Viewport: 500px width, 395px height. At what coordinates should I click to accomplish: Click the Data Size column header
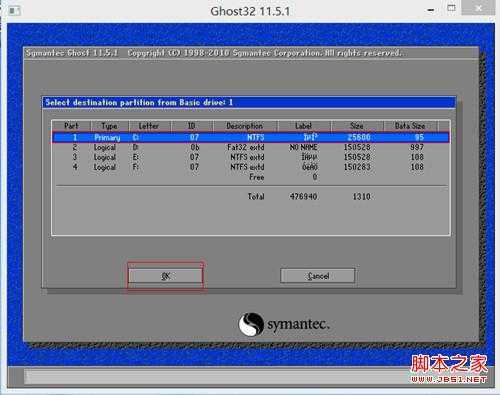[410, 126]
